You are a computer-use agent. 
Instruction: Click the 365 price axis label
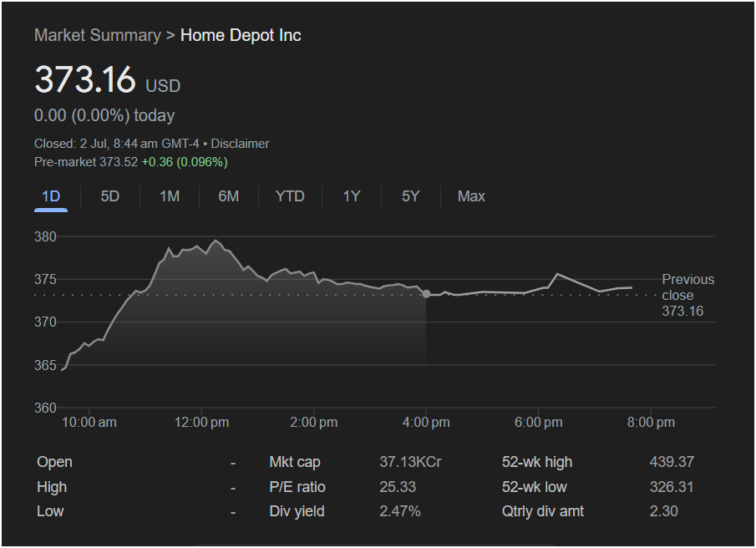click(x=45, y=365)
